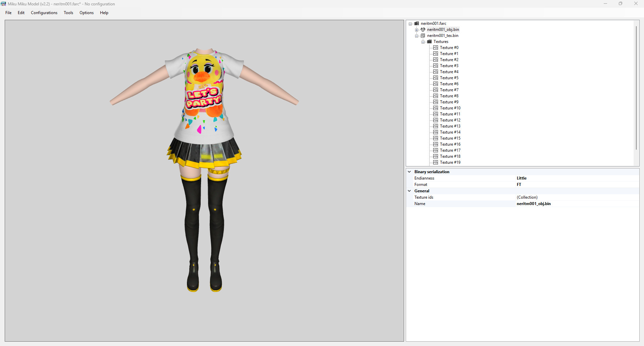644x346 pixels.
Task: Open the Textures folder icon
Action: tap(429, 42)
